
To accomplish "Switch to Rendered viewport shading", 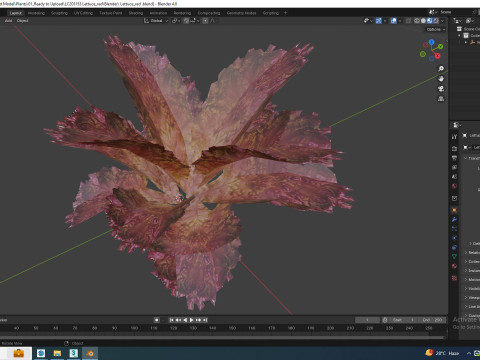I will coord(436,21).
